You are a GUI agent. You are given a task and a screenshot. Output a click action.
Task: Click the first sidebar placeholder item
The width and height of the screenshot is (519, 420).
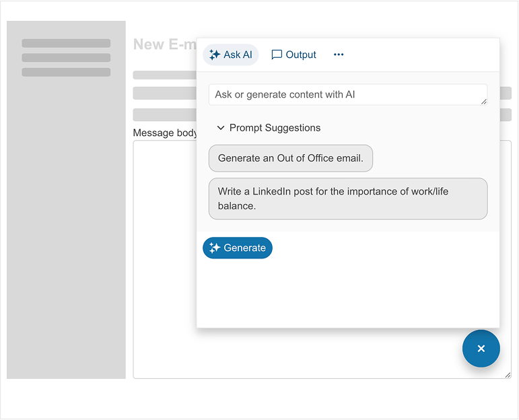(66, 43)
